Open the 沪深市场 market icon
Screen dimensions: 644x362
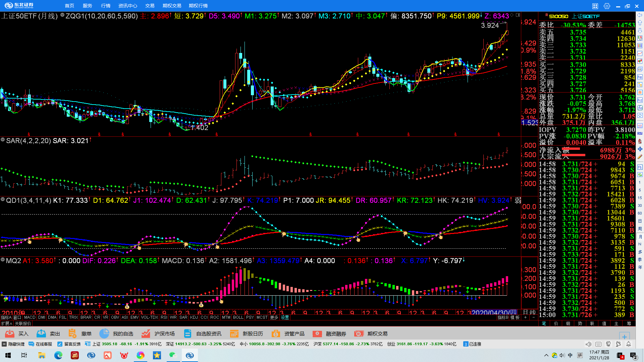click(x=146, y=334)
